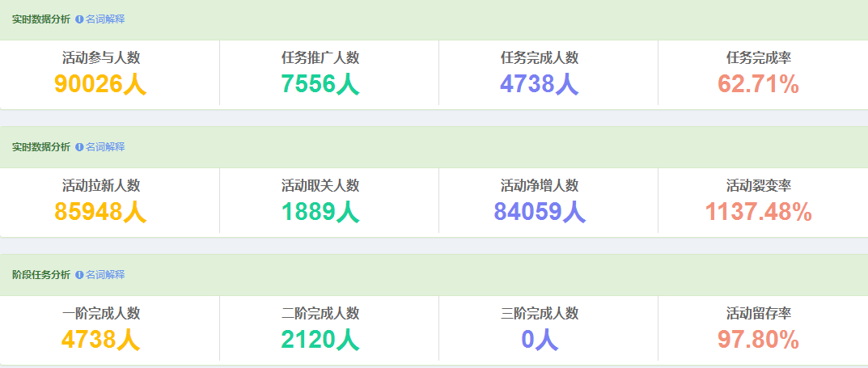
Task: Click the 一阶完成人数 label
Action: tap(101, 314)
